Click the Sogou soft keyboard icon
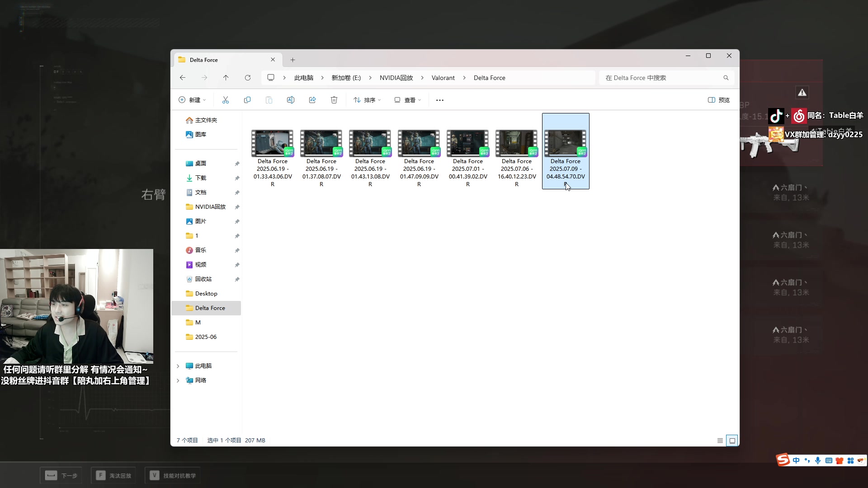 click(x=829, y=460)
